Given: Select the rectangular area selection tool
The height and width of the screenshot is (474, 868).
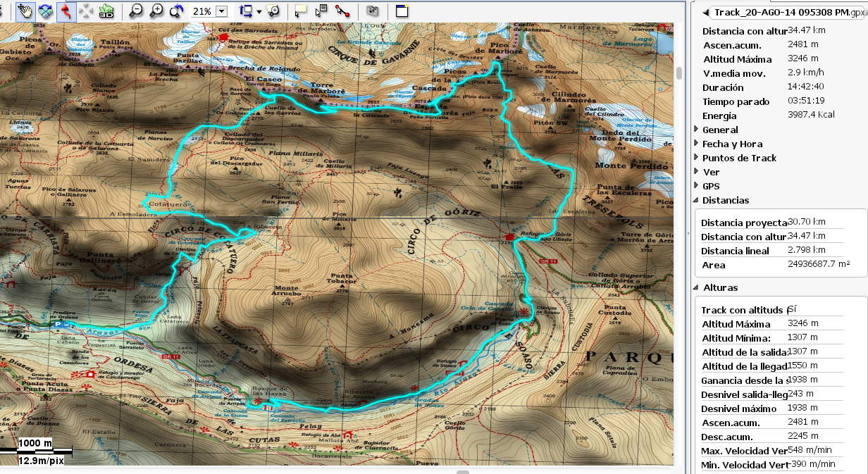Looking at the screenshot, I should click(x=301, y=11).
